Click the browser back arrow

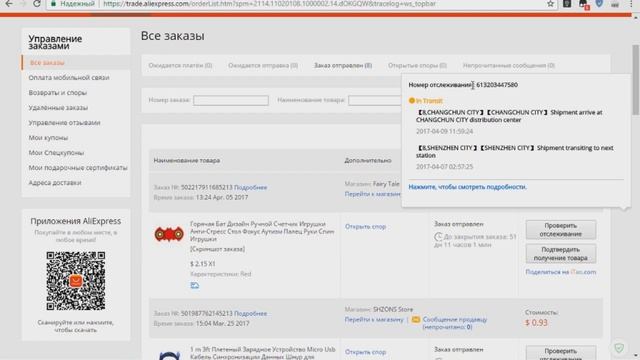(8, 4)
